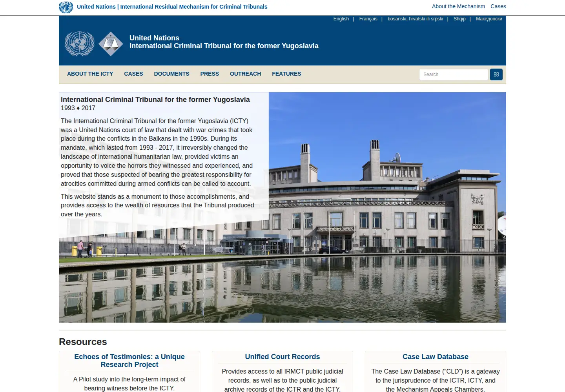Open the ABOUT THE ICTY menu

click(x=90, y=74)
